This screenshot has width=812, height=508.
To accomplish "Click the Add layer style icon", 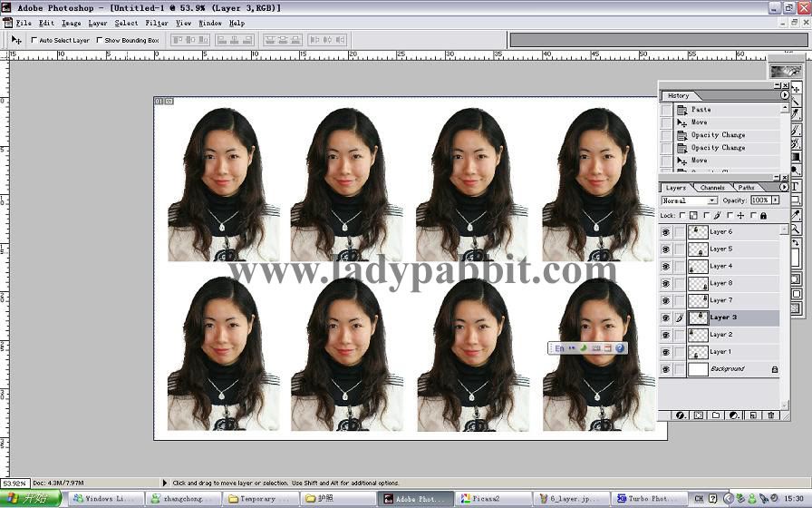I will coord(681,415).
